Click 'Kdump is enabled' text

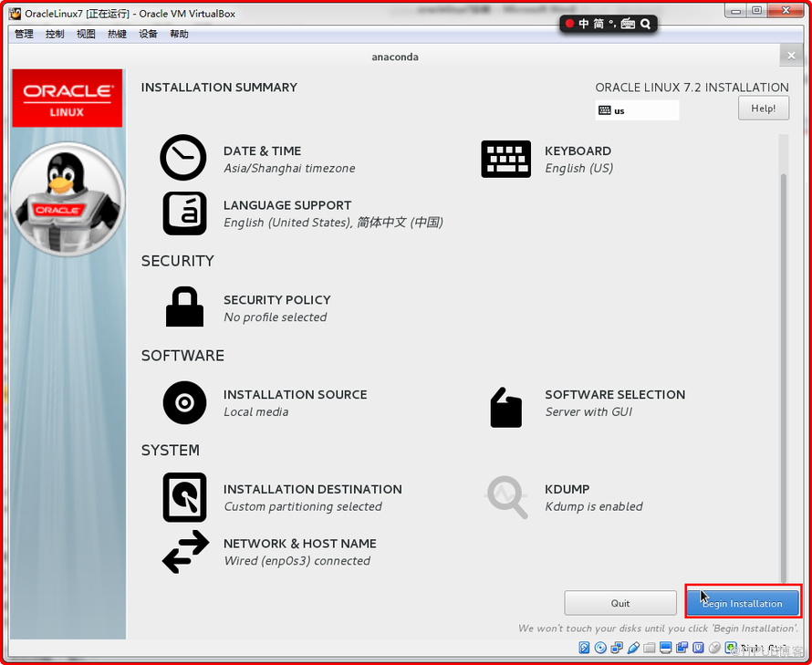(594, 506)
